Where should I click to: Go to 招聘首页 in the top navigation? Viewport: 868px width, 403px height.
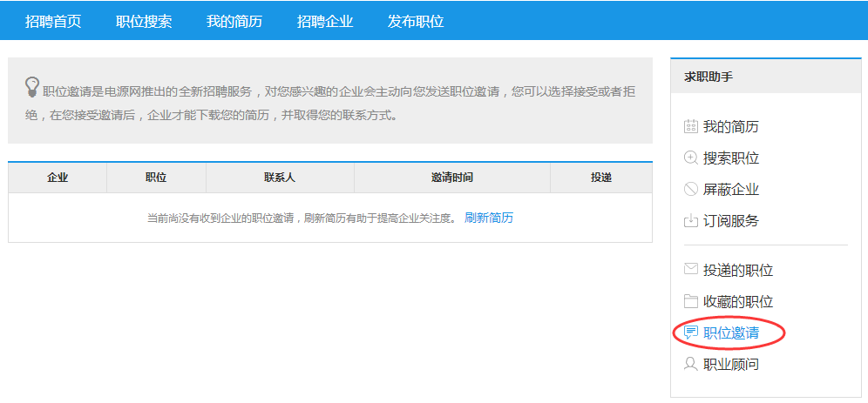[53, 22]
